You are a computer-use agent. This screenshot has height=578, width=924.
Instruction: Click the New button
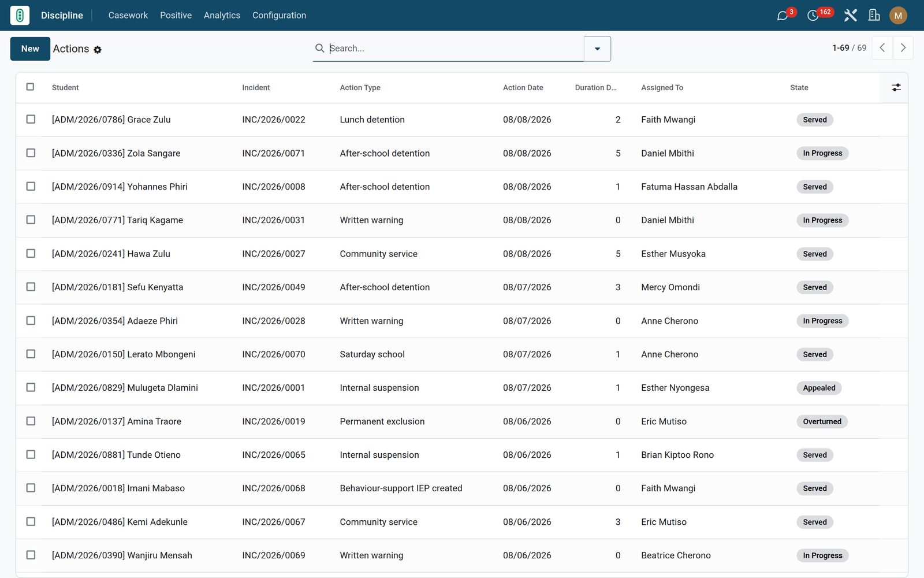click(x=30, y=49)
